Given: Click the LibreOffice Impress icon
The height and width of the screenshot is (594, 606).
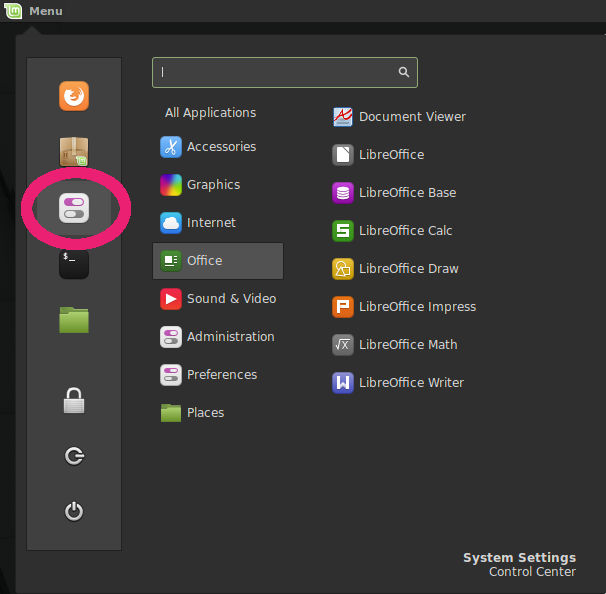Looking at the screenshot, I should click(x=343, y=306).
